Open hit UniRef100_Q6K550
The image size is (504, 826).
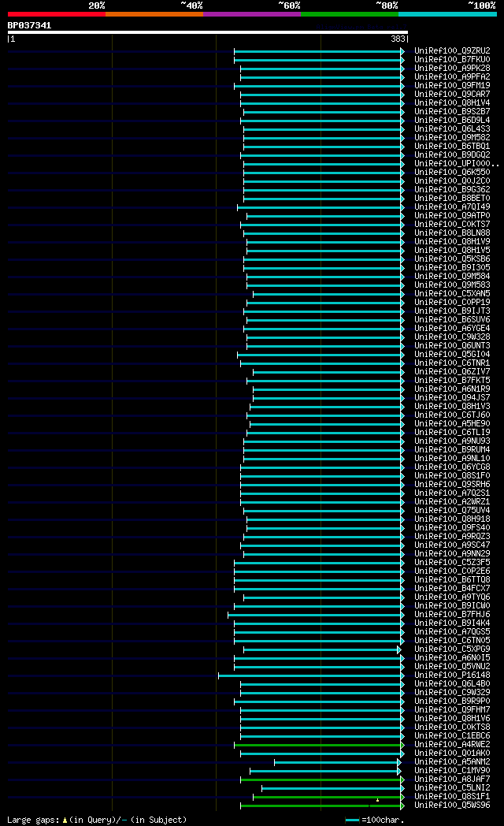tap(452, 173)
